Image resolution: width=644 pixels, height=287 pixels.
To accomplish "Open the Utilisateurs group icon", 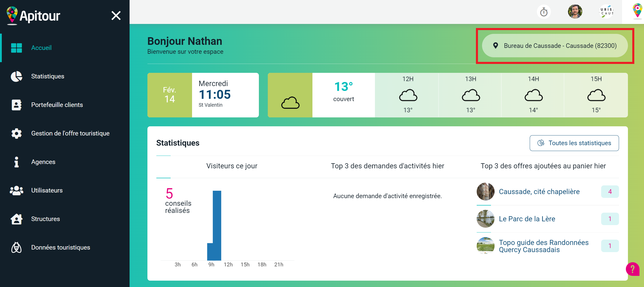I will [x=17, y=190].
